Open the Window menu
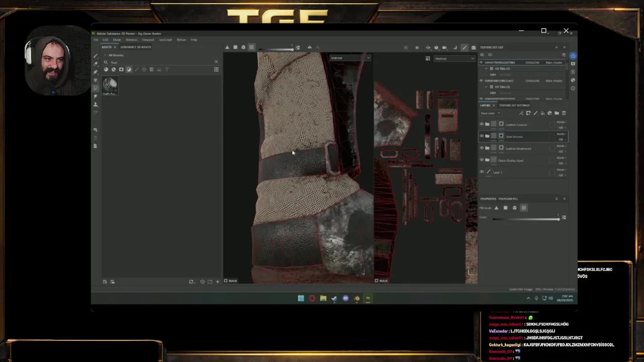 pyautogui.click(x=131, y=40)
